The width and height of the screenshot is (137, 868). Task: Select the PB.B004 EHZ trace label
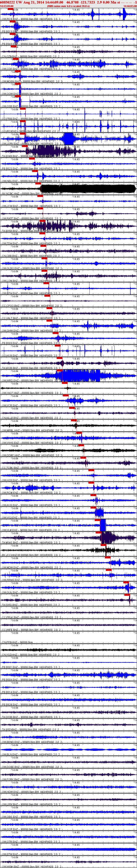click(x=31, y=680)
